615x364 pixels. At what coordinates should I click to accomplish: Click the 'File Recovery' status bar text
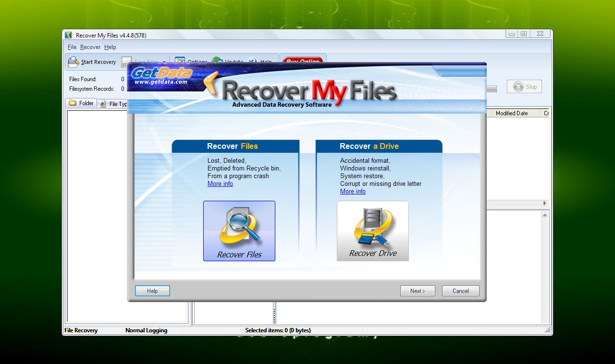[x=81, y=330]
